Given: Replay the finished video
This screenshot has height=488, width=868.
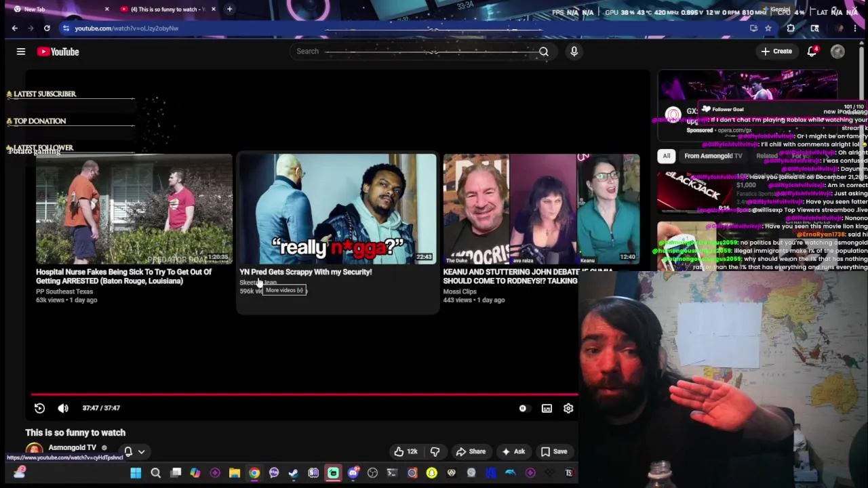Looking at the screenshot, I should coord(39,408).
